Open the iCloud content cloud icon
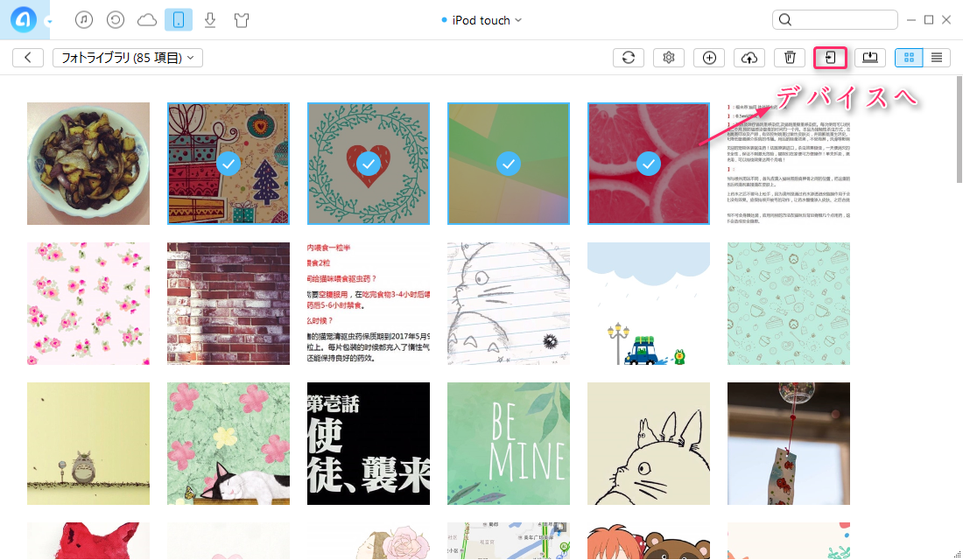The height and width of the screenshot is (560, 963). pyautogui.click(x=147, y=20)
